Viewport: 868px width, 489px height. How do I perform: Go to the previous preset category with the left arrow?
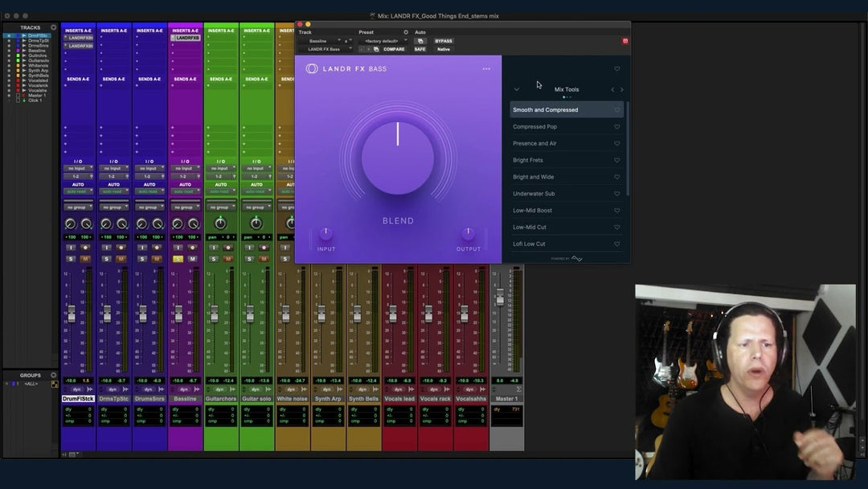pos(612,89)
